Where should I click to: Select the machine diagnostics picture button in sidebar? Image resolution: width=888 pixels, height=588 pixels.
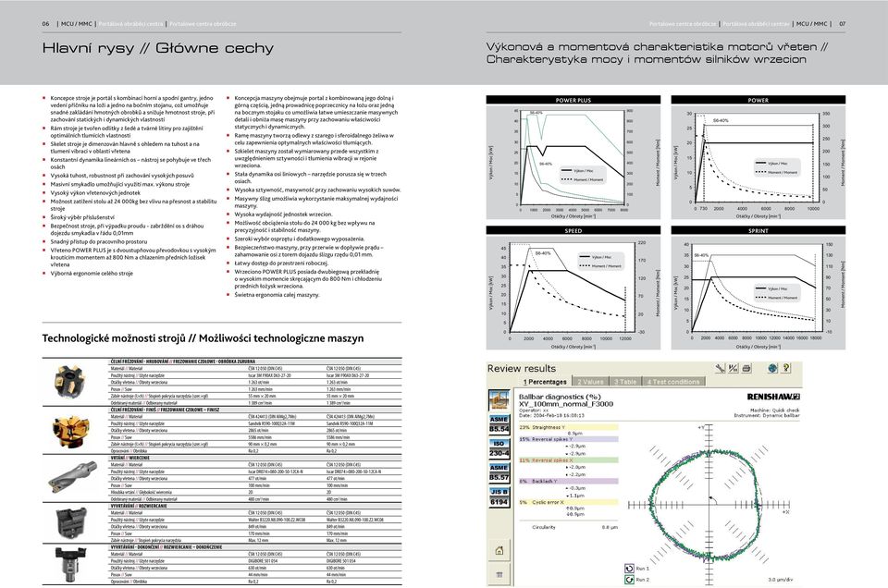click(499, 399)
